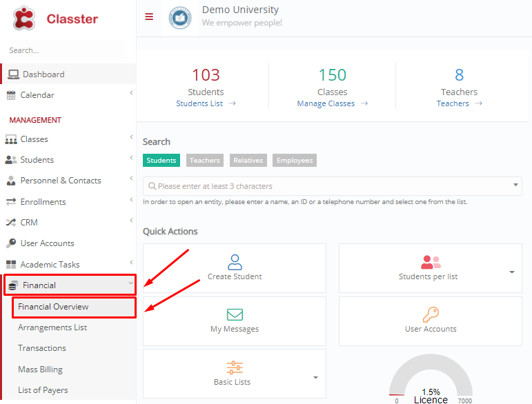Select the Relatives search filter
This screenshot has height=404, width=532.
[248, 161]
